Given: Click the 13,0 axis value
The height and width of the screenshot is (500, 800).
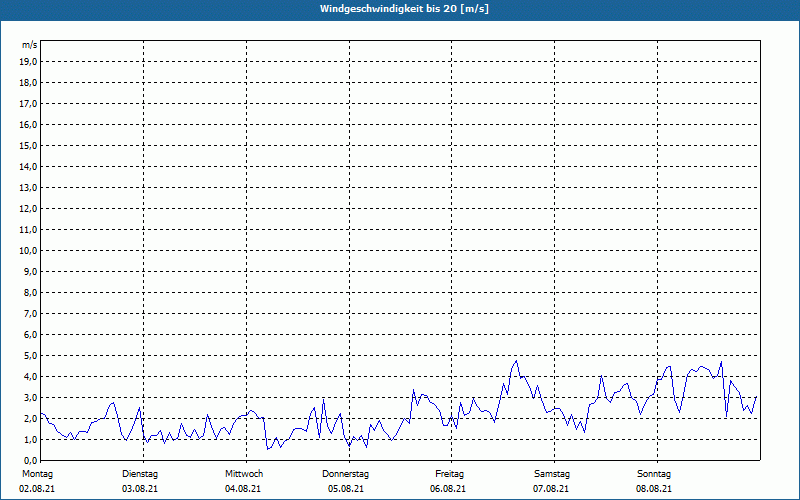Looking at the screenshot, I should coord(29,187).
